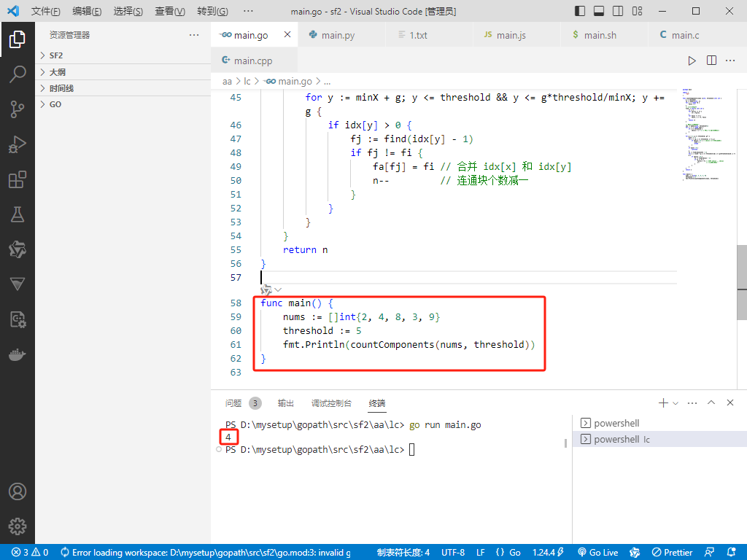Select the first powershell terminal entry
The image size is (747, 560).
pos(659,423)
